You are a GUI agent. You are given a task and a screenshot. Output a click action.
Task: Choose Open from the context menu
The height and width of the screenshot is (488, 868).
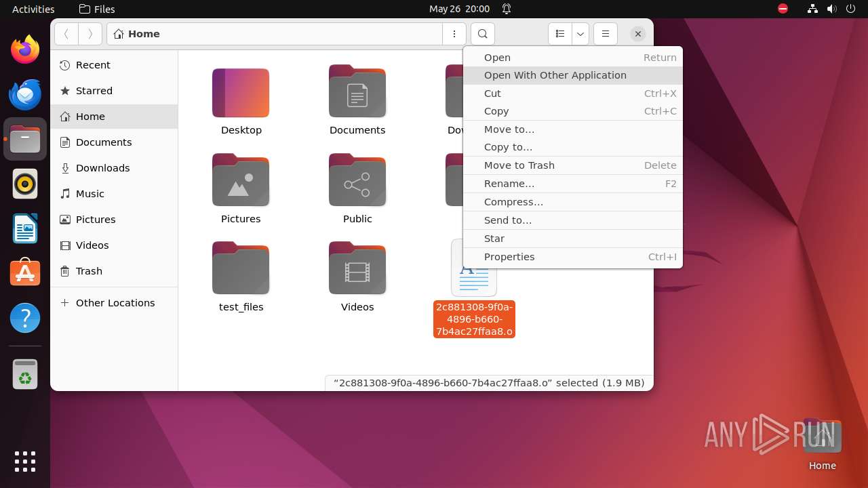click(573, 58)
